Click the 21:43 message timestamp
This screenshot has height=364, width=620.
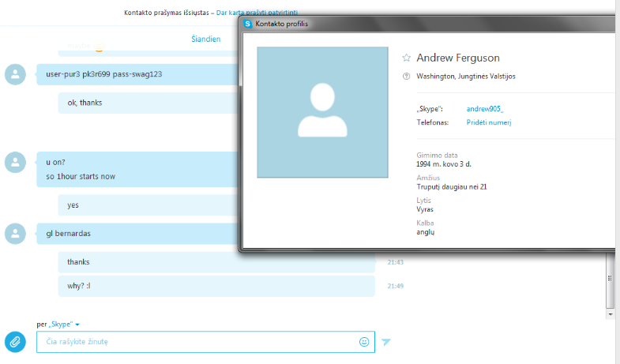coord(396,262)
